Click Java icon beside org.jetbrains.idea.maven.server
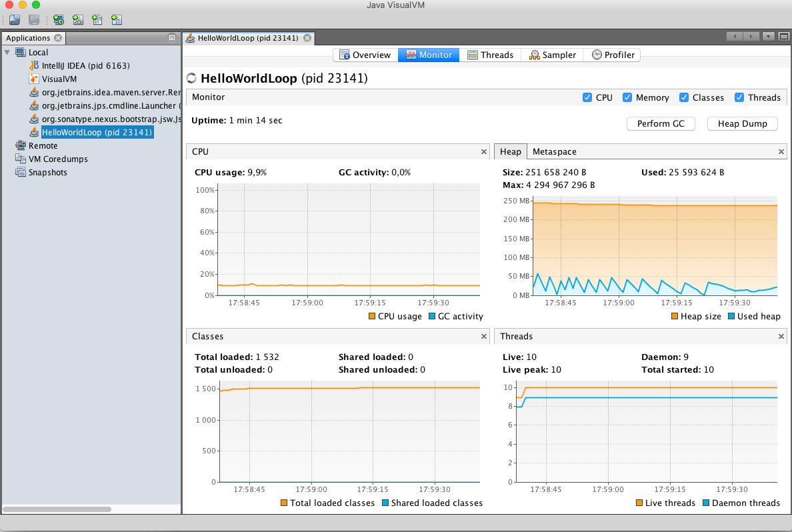 click(x=34, y=93)
